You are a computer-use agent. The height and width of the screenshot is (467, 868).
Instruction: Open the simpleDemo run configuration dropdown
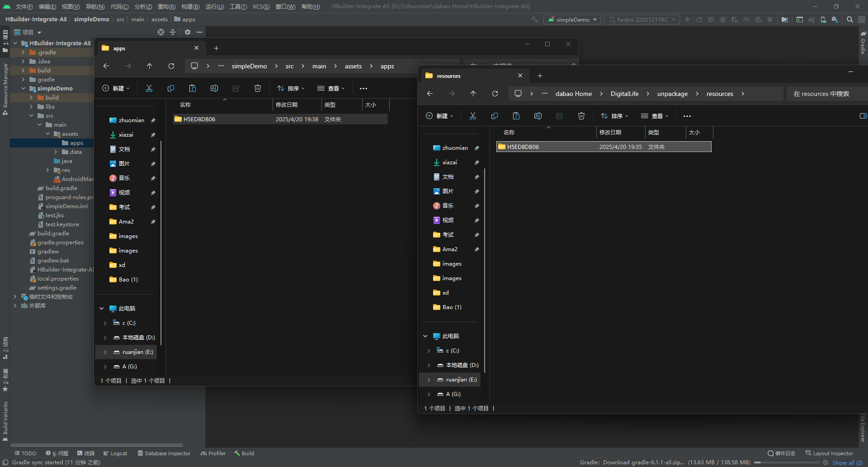click(x=572, y=19)
